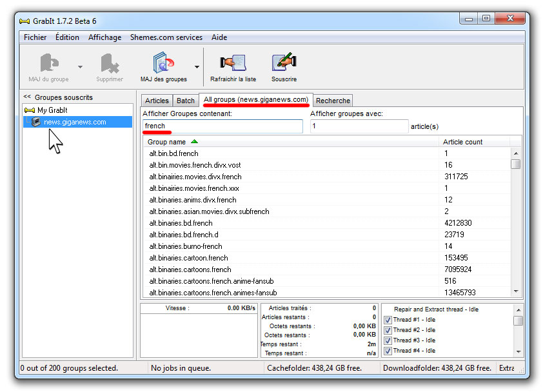This screenshot has width=543, height=392.
Task: Select the My GrabIt tree label
Action: [x=52, y=110]
